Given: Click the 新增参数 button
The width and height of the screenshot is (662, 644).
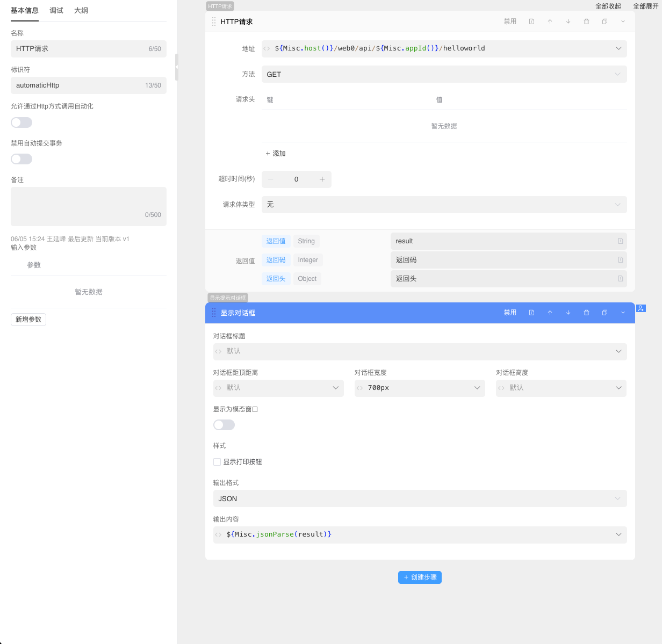Looking at the screenshot, I should click(28, 320).
